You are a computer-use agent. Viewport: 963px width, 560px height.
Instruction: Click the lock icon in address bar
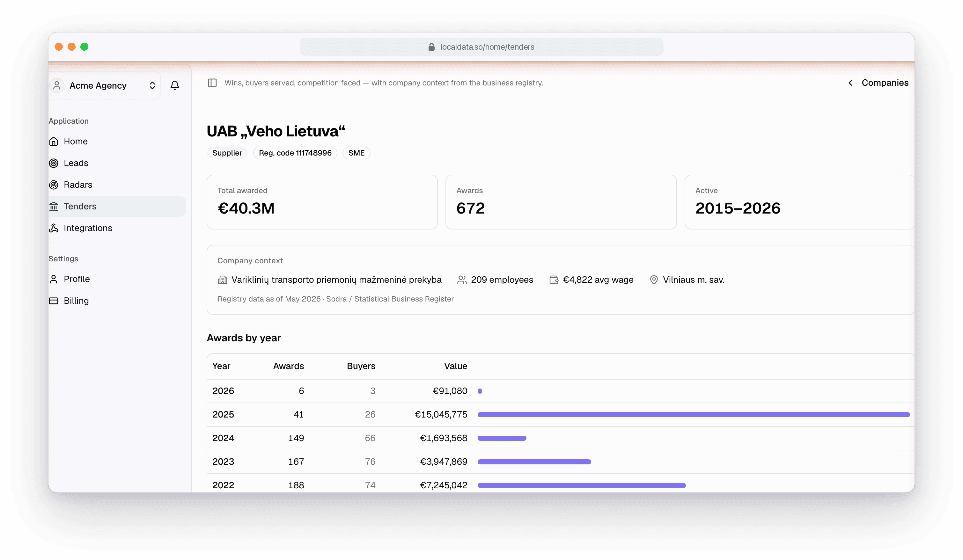[431, 47]
